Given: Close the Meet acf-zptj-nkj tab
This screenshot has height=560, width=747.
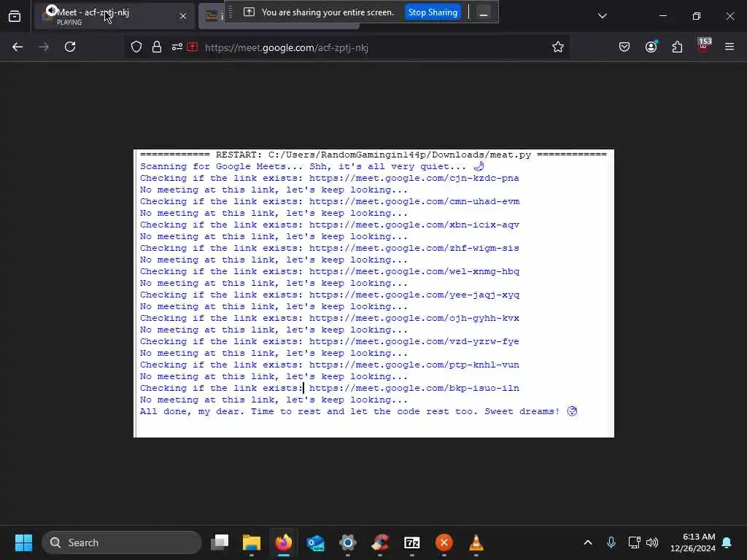Looking at the screenshot, I should click(183, 16).
